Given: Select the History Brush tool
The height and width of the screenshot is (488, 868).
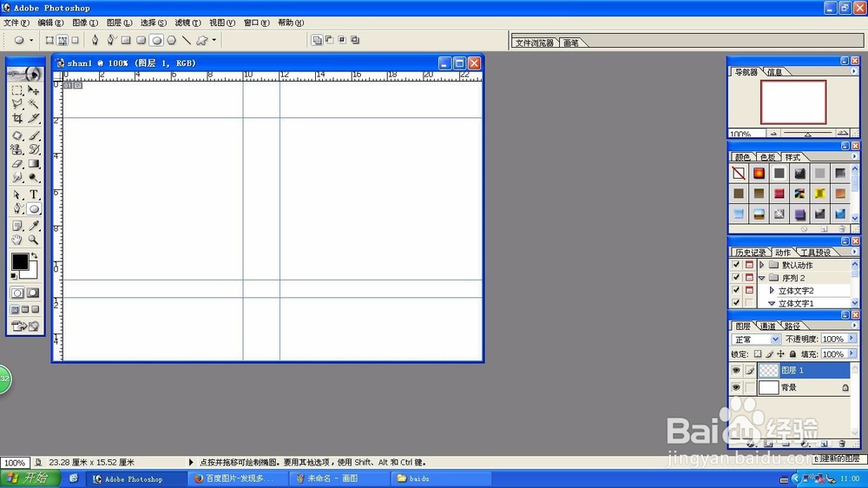Looking at the screenshot, I should pos(34,149).
